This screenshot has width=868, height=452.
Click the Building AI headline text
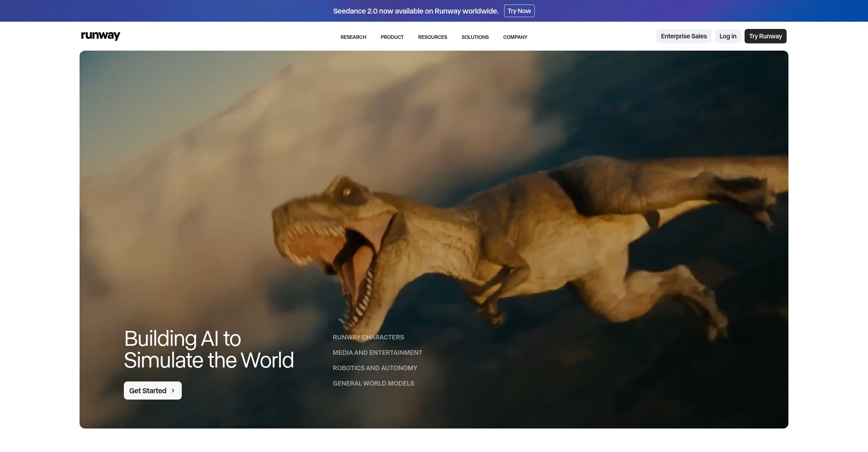(x=208, y=349)
